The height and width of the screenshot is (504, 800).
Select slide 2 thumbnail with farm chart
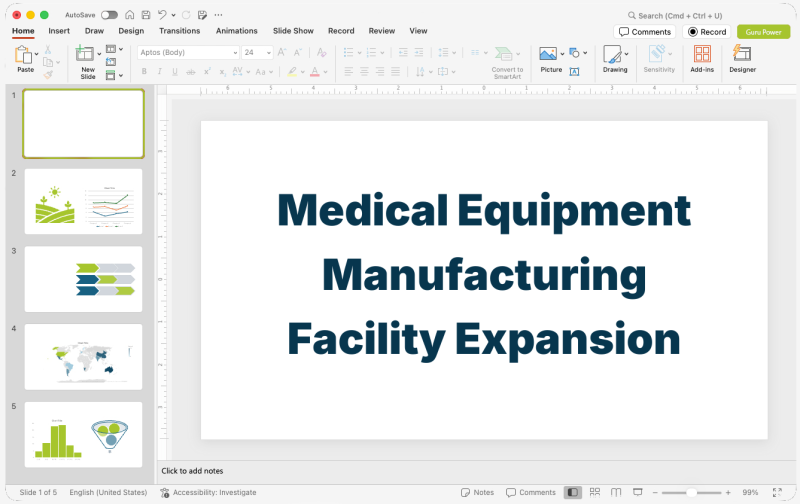click(x=83, y=201)
